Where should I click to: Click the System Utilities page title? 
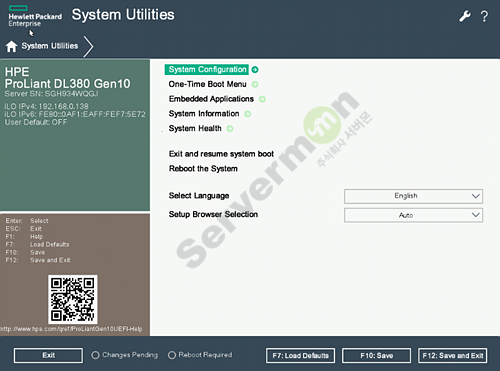123,15
